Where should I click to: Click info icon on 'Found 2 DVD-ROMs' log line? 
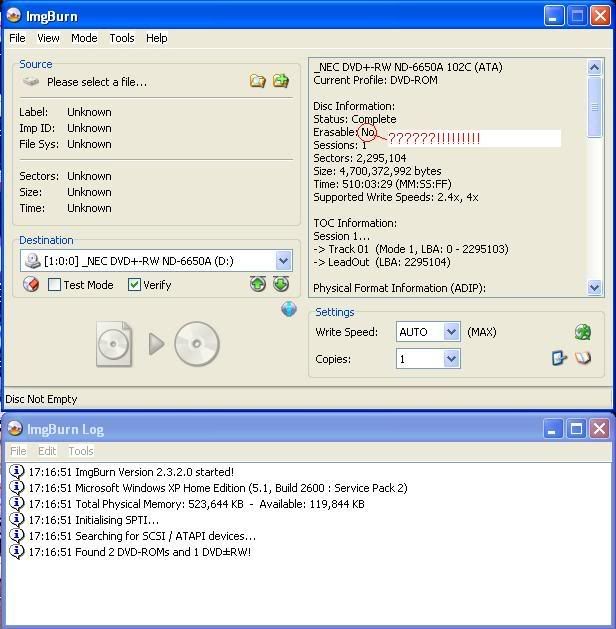point(16,552)
